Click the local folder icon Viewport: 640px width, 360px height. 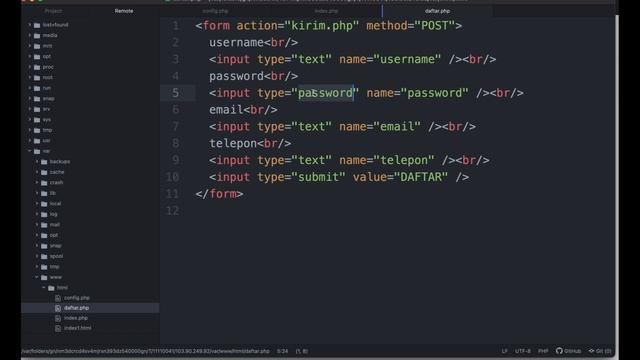44,204
